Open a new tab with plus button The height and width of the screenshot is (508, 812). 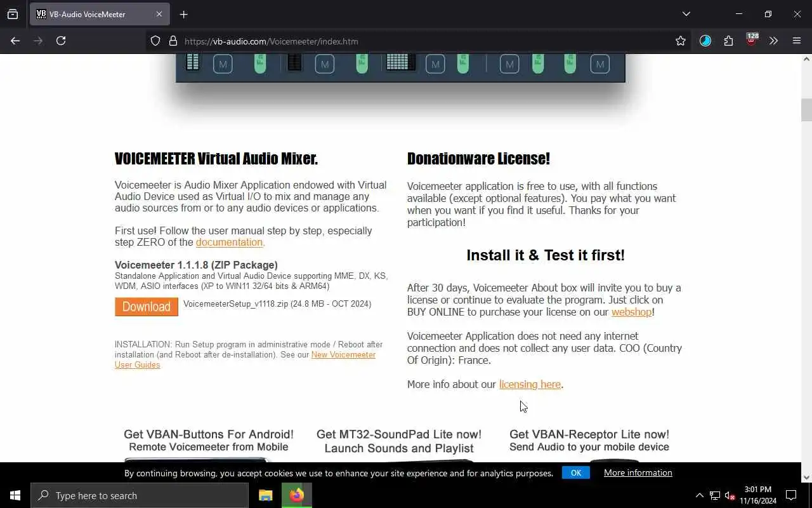pos(183,14)
